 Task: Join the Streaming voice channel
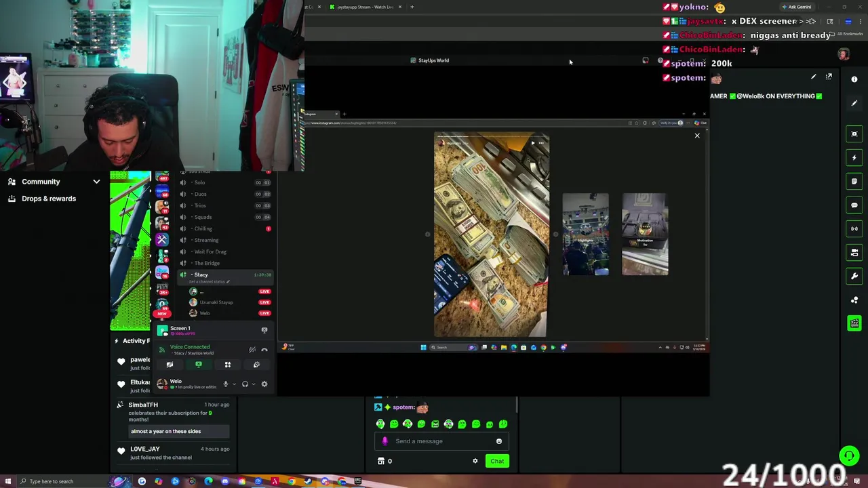click(x=224, y=240)
